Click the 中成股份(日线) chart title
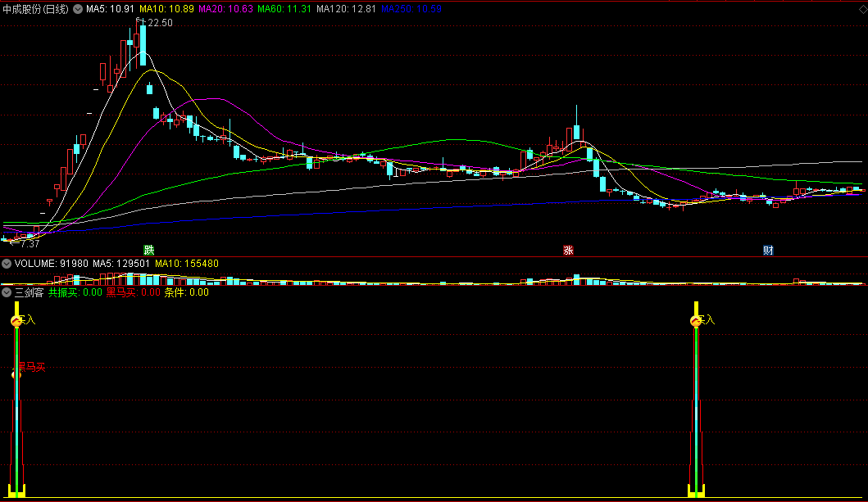 (x=36, y=9)
